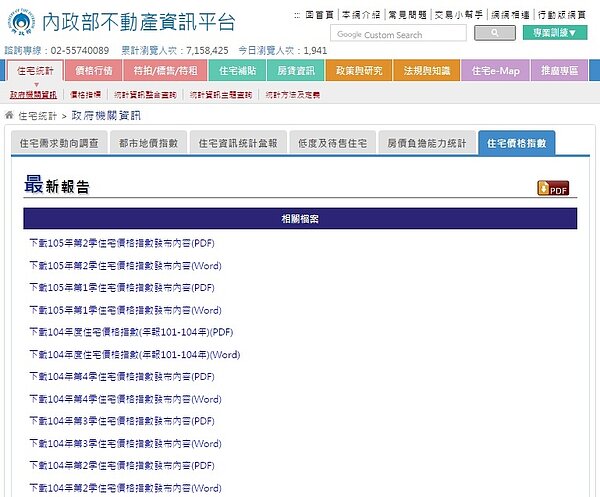Open the 政策與研究 menu
This screenshot has height=497, width=600.
pyautogui.click(x=359, y=70)
